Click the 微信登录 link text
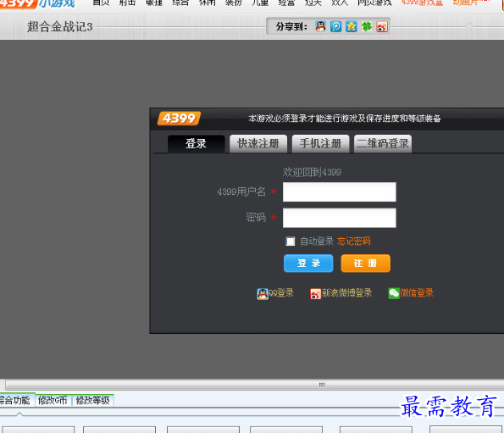This screenshot has height=433, width=504. pyautogui.click(x=417, y=293)
